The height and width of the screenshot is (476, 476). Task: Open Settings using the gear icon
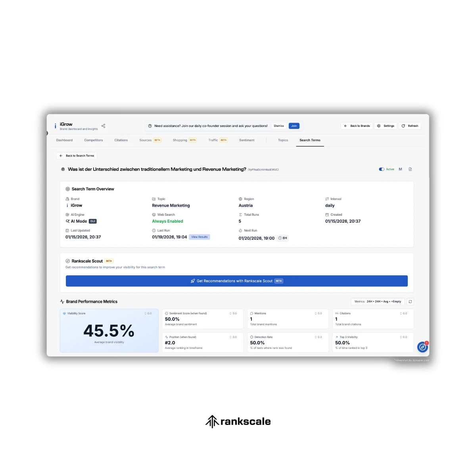pyautogui.click(x=385, y=126)
